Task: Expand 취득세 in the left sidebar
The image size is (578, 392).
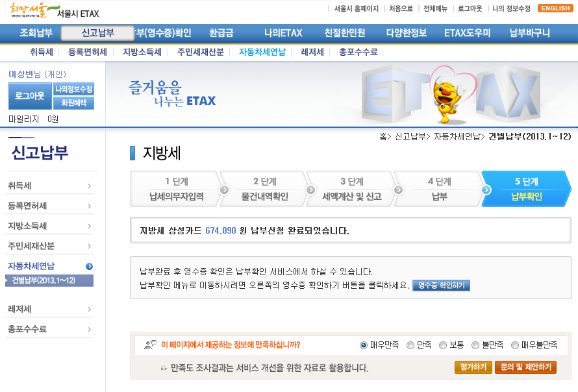Action: pos(89,186)
